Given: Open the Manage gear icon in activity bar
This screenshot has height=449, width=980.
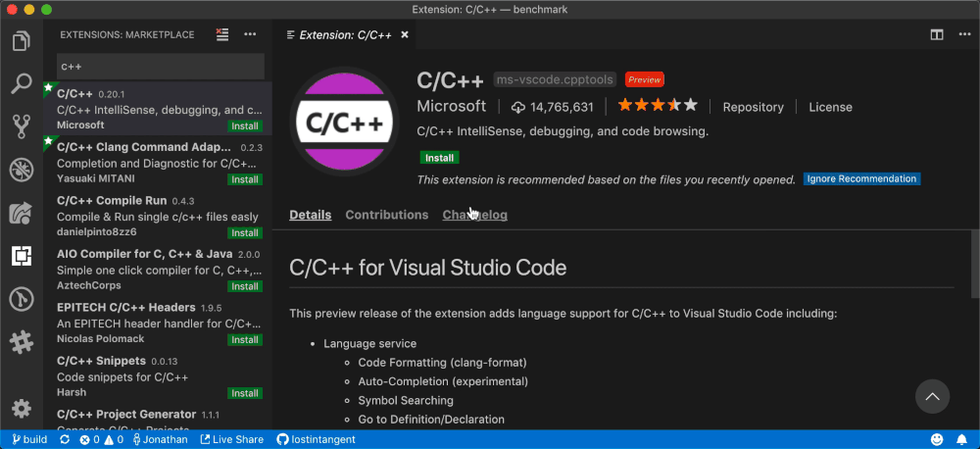Looking at the screenshot, I should point(21,408).
